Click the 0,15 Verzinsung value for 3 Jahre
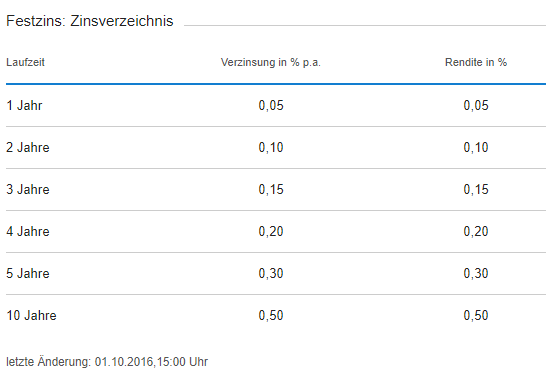Viewport: 553px width, 380px height. pyautogui.click(x=271, y=189)
